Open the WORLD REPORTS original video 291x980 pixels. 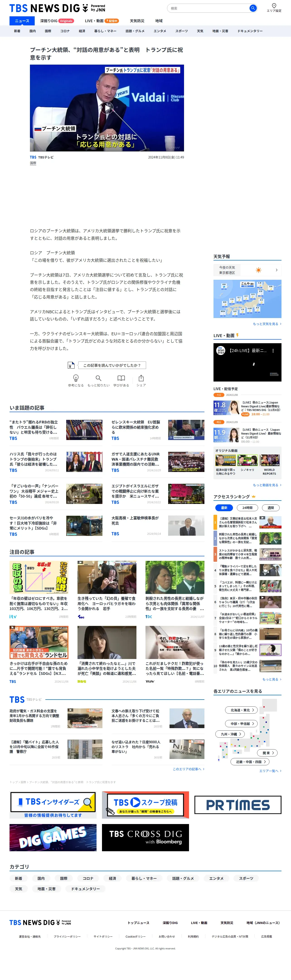click(x=269, y=464)
